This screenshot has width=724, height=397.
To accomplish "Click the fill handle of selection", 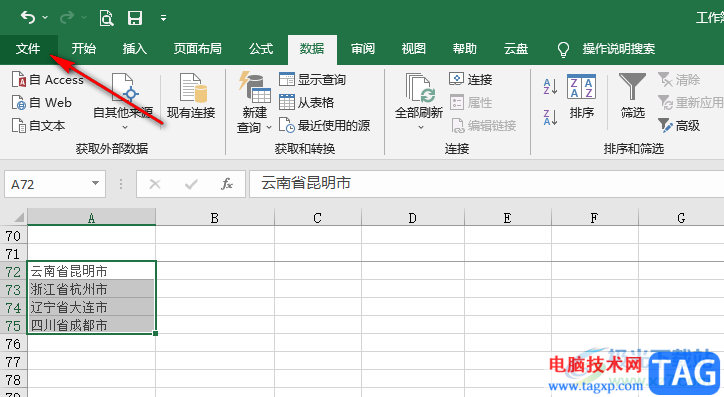I will tap(156, 333).
